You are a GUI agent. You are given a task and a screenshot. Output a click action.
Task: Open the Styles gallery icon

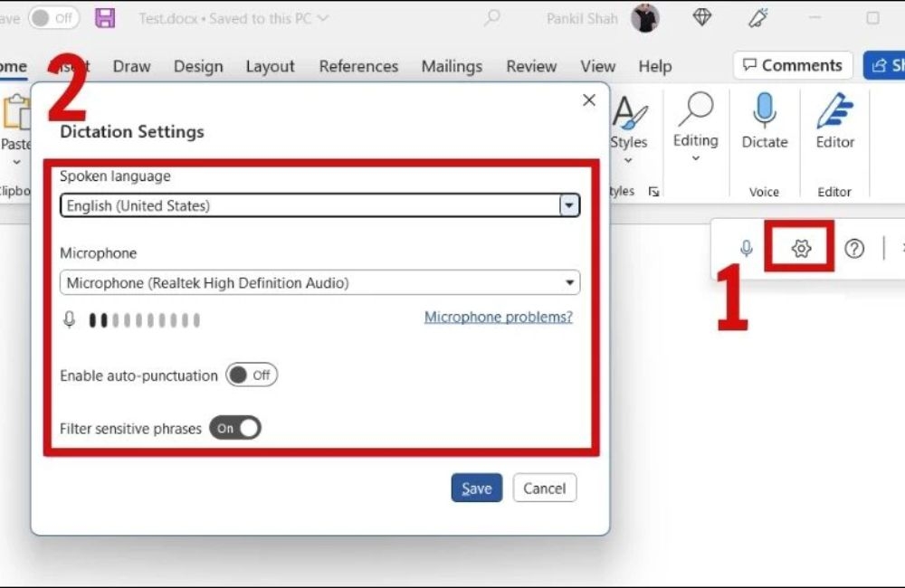[x=629, y=112]
